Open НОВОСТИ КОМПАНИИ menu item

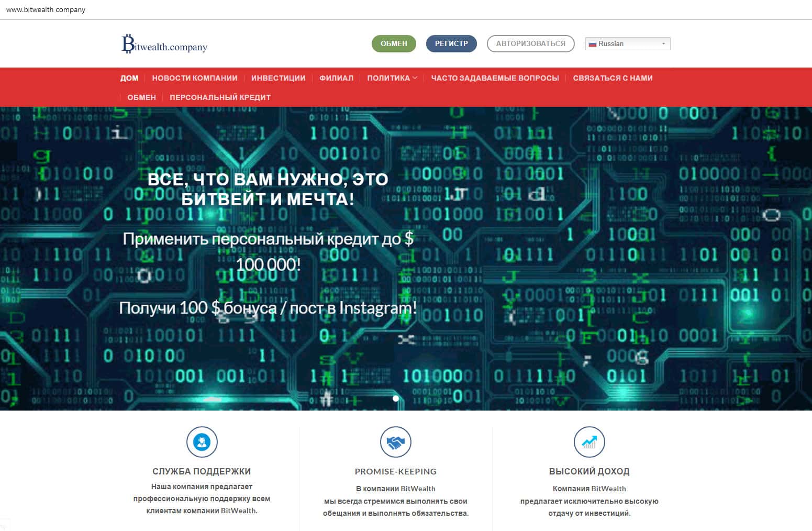(x=195, y=78)
